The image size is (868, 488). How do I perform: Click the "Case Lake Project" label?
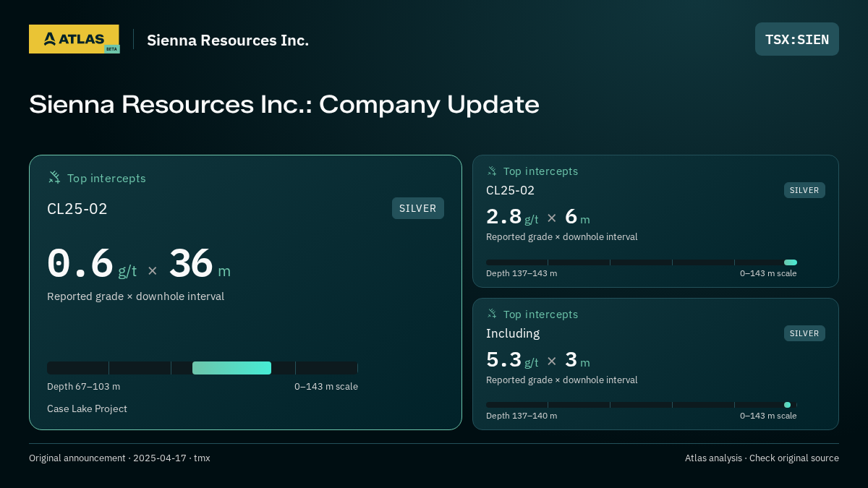[87, 408]
